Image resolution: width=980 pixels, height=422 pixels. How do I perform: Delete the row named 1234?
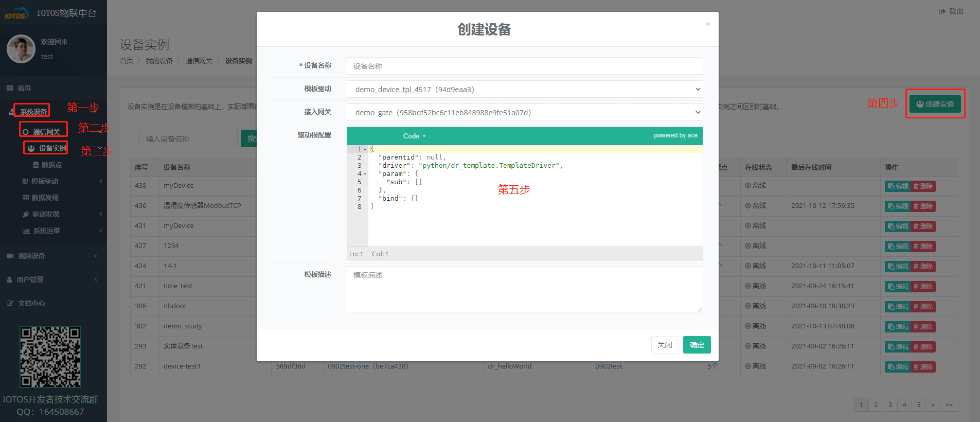pyautogui.click(x=923, y=247)
